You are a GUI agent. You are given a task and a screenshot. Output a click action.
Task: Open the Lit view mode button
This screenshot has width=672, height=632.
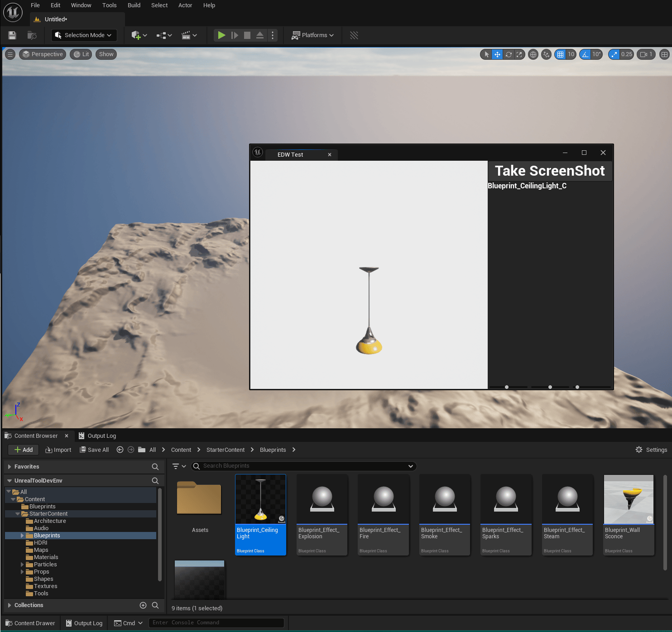point(81,54)
